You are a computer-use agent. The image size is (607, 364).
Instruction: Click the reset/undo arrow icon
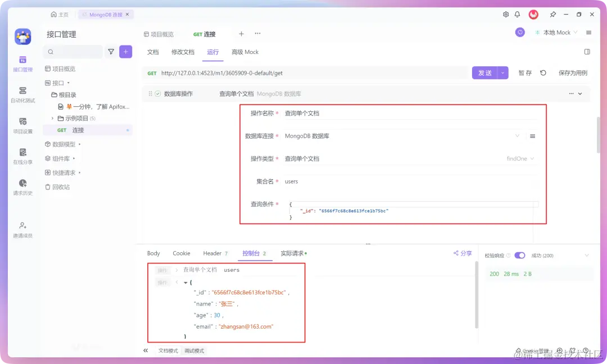pos(543,72)
